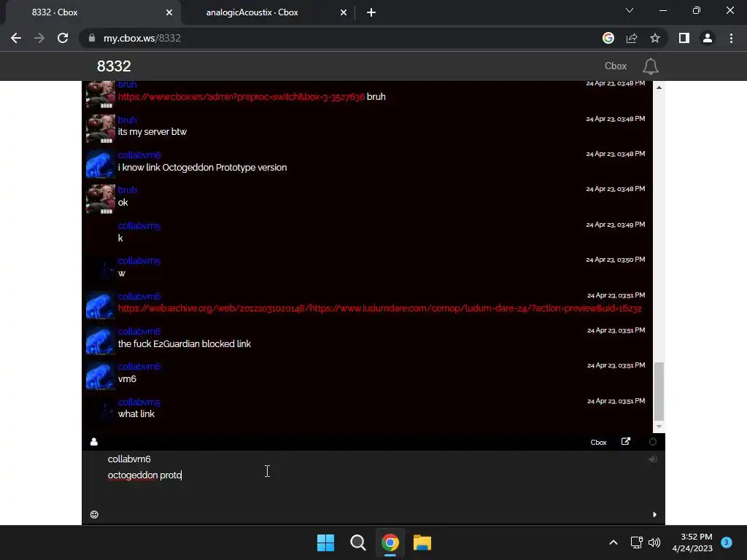Click the user profile icon above input

tap(94, 442)
